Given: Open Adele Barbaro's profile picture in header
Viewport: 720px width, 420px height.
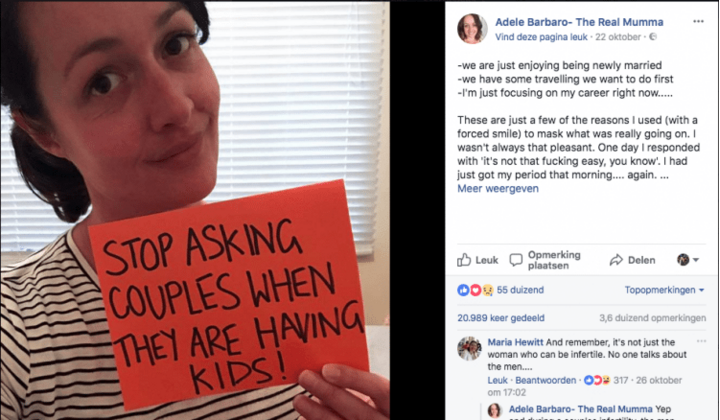Looking at the screenshot, I should (472, 28).
